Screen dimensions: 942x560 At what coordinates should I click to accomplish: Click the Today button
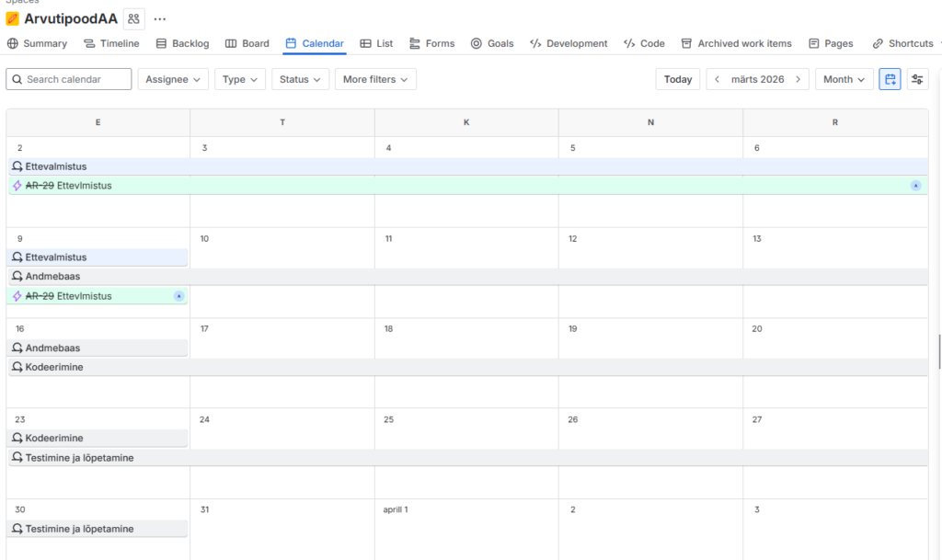coord(678,79)
